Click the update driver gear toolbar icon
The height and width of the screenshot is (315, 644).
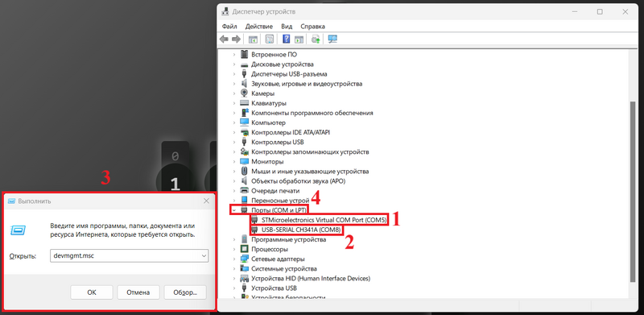(316, 39)
